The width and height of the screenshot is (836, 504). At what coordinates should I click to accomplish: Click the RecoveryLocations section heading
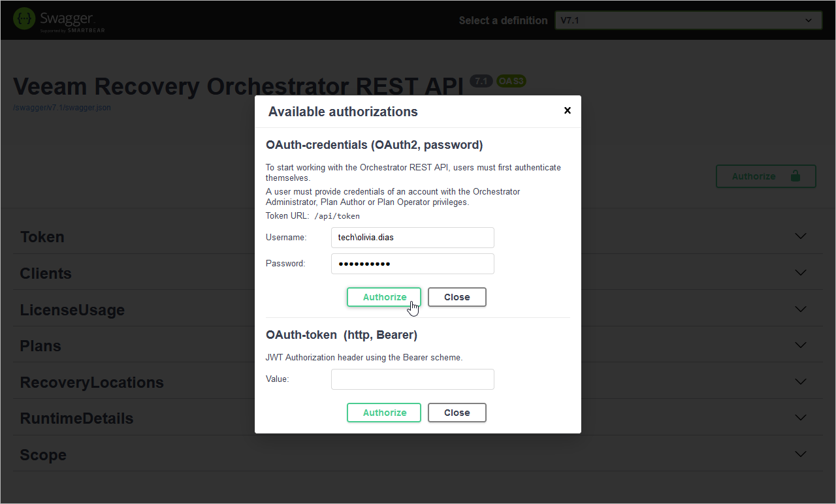[x=92, y=383]
